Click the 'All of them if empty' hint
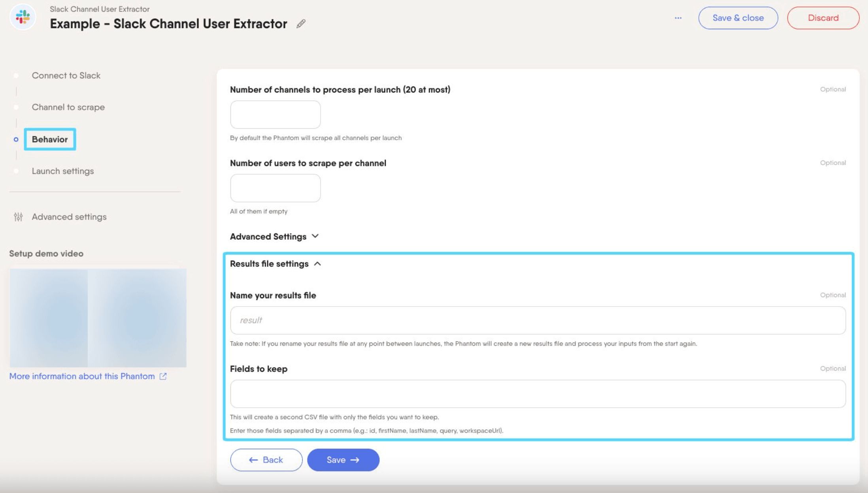Screen dimensions: 868x493 [x=259, y=211]
